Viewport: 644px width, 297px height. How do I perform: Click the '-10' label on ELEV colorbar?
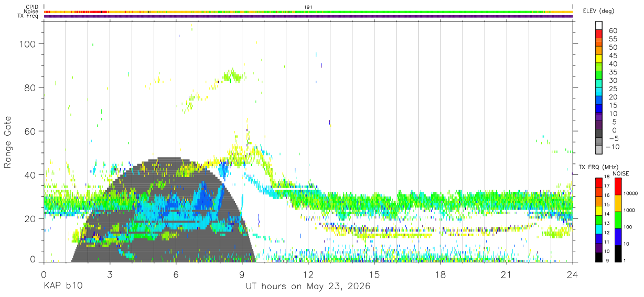pos(614,147)
